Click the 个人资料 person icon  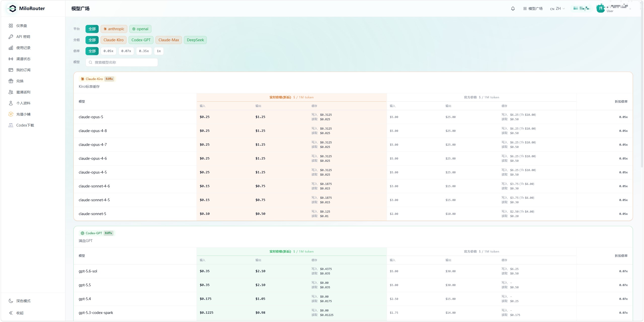pyautogui.click(x=11, y=103)
